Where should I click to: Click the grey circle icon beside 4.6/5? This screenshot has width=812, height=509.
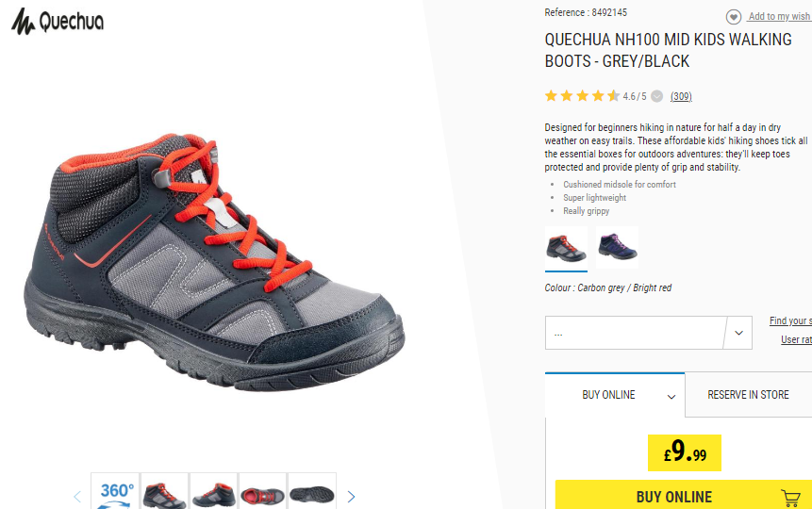656,96
